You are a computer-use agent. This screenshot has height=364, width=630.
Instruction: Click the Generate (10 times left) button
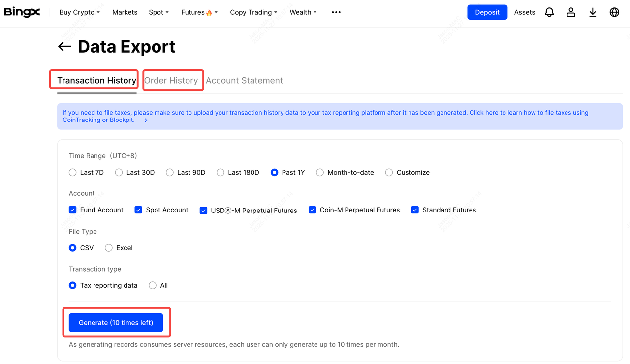click(116, 323)
